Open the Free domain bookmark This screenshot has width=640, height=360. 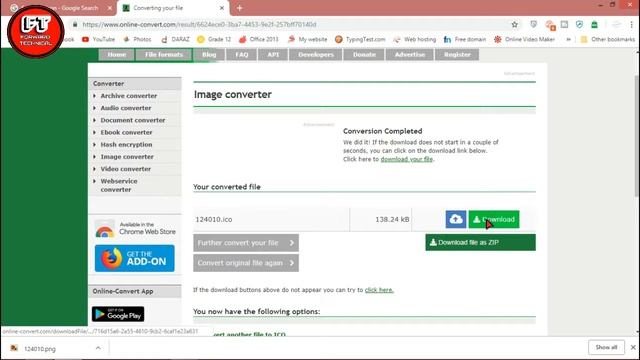pos(465,39)
